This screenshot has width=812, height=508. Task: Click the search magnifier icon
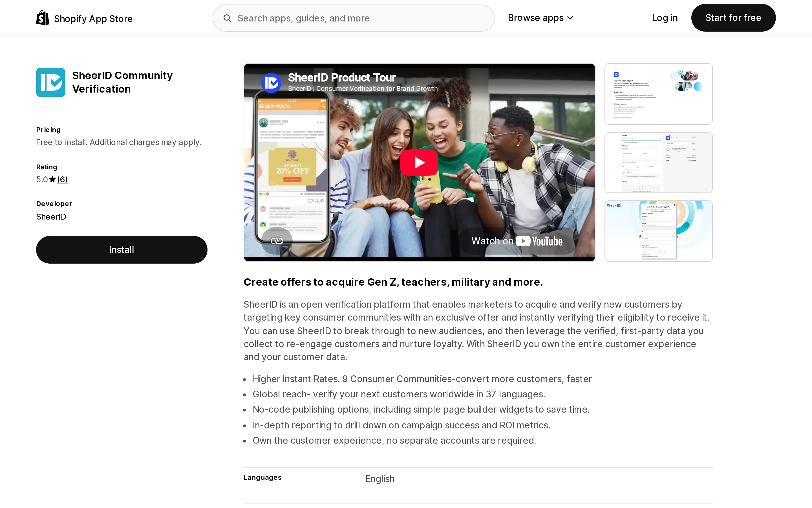point(227,18)
